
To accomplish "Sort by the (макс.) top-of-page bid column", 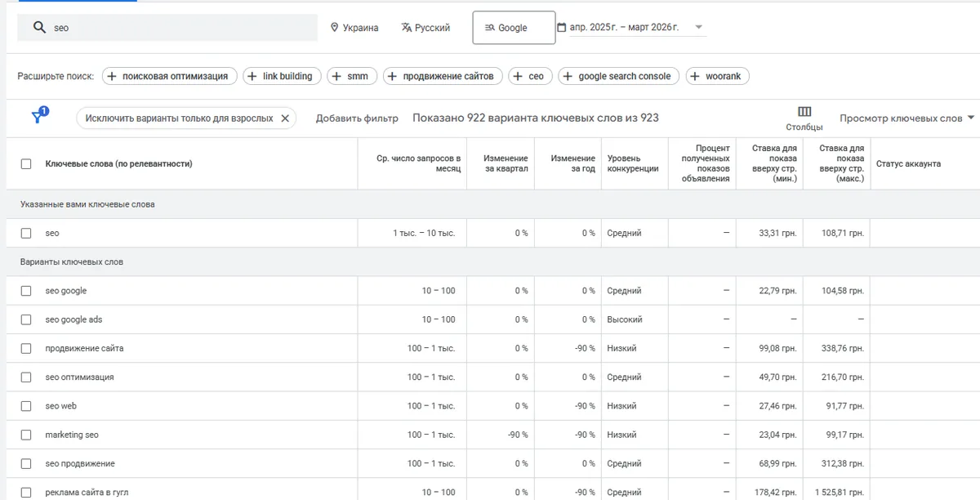I will coord(841,163).
